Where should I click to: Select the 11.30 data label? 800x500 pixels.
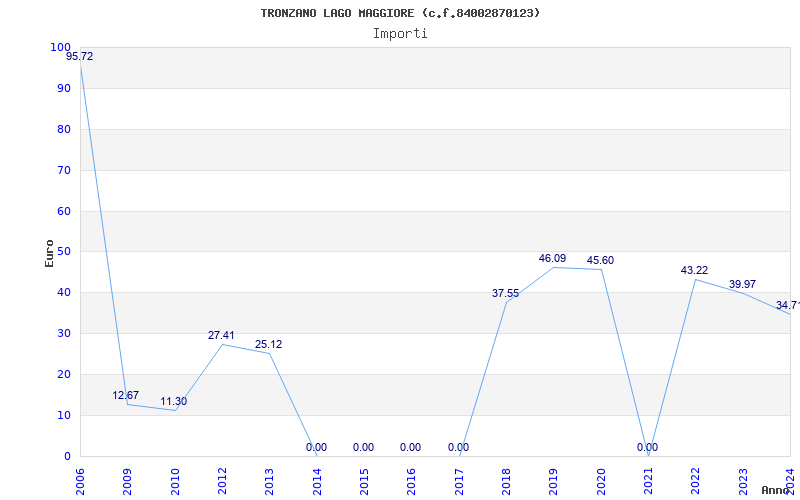click(173, 402)
